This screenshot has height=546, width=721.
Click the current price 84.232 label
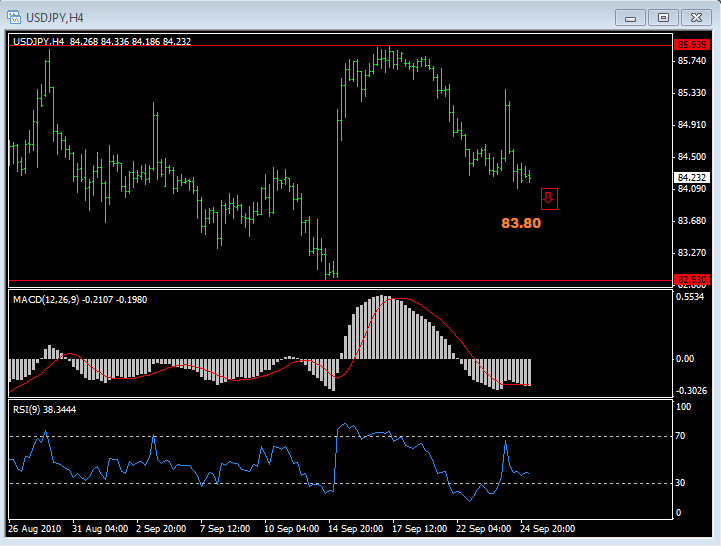(x=689, y=178)
